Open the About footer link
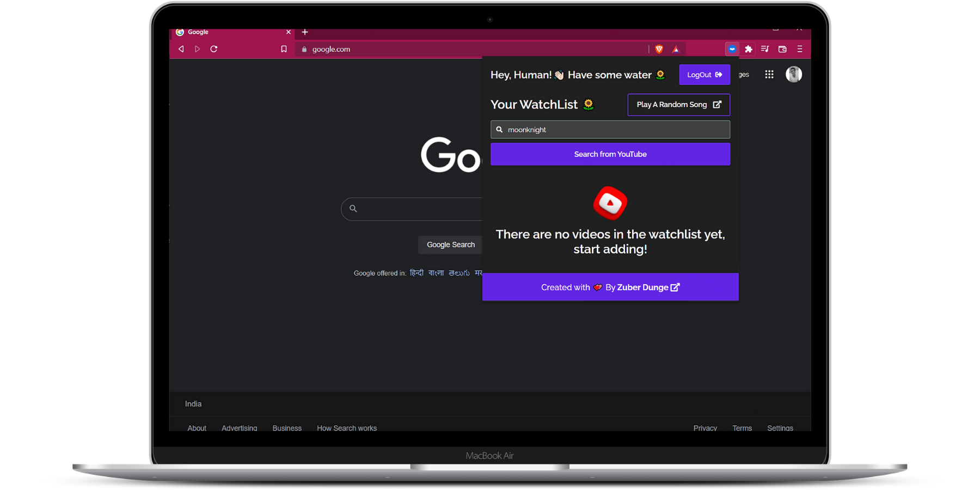 (x=197, y=428)
